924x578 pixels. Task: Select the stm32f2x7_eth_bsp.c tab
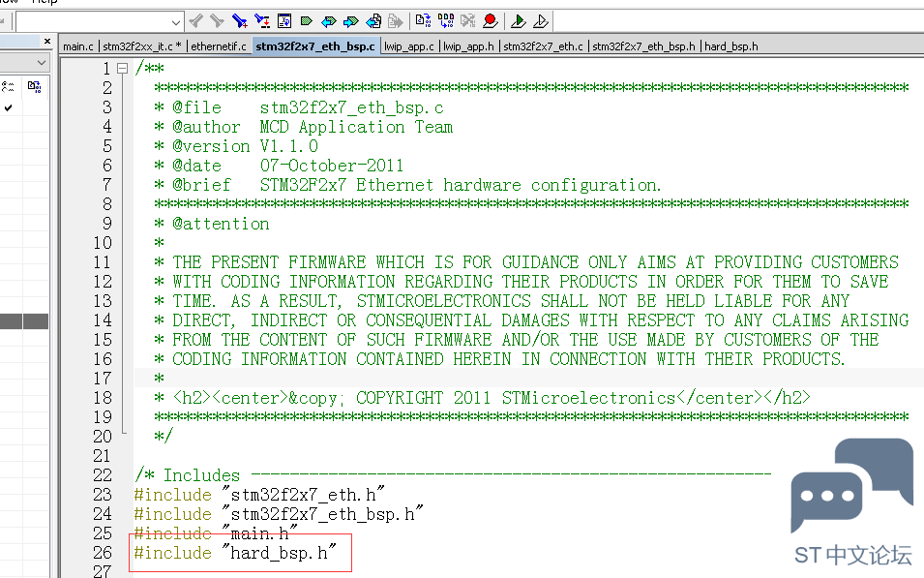pos(315,46)
